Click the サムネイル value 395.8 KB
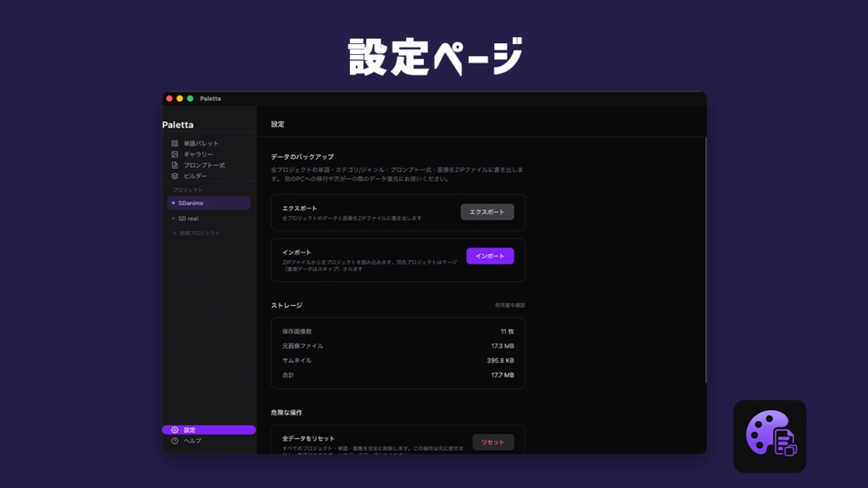 pyautogui.click(x=500, y=360)
